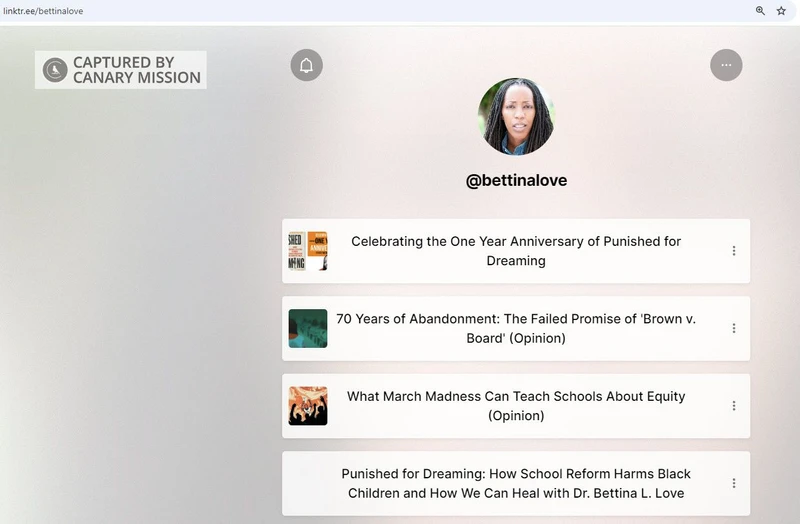Open 'What March Madness Can Teach Schools' link
Image resolution: width=800 pixels, height=524 pixels.
(x=516, y=406)
